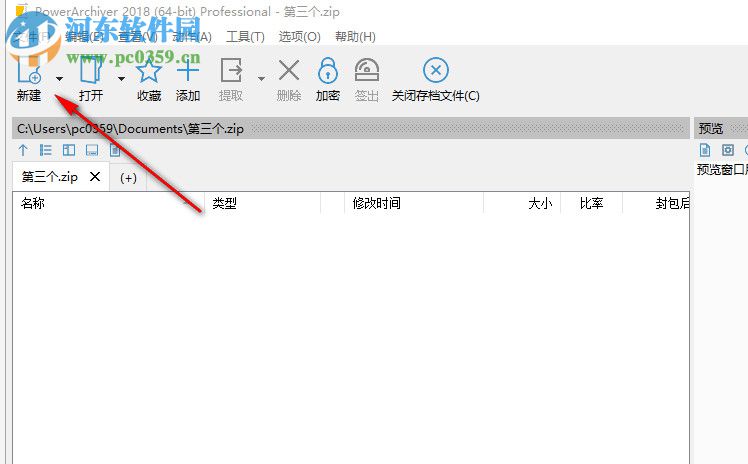Click the 加密 padlock icon

pos(328,71)
